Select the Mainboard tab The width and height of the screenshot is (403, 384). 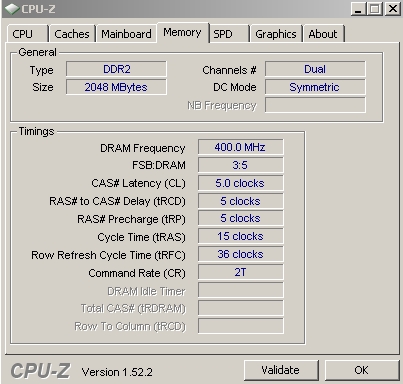coord(126,34)
